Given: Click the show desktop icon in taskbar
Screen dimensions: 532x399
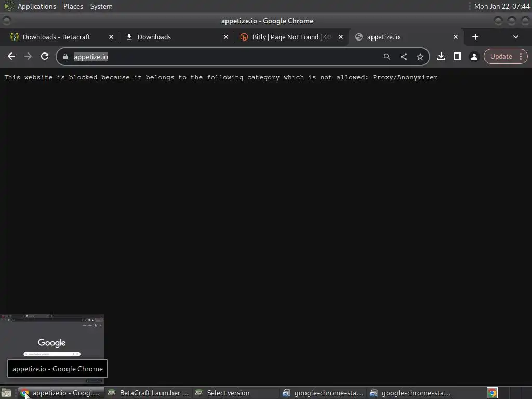Looking at the screenshot, I should (x=6, y=393).
